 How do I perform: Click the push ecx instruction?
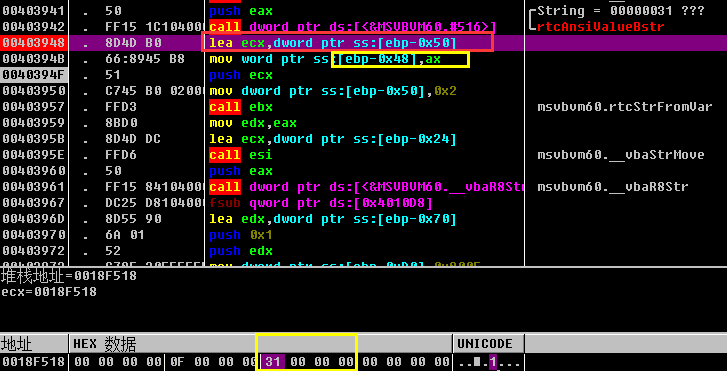pyautogui.click(x=241, y=75)
